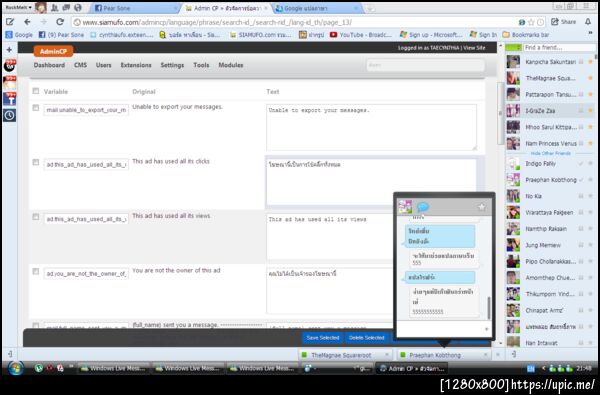The image size is (600, 395).
Task: Click the compose edit icon beside the back arrow
Action: [x=10, y=22]
